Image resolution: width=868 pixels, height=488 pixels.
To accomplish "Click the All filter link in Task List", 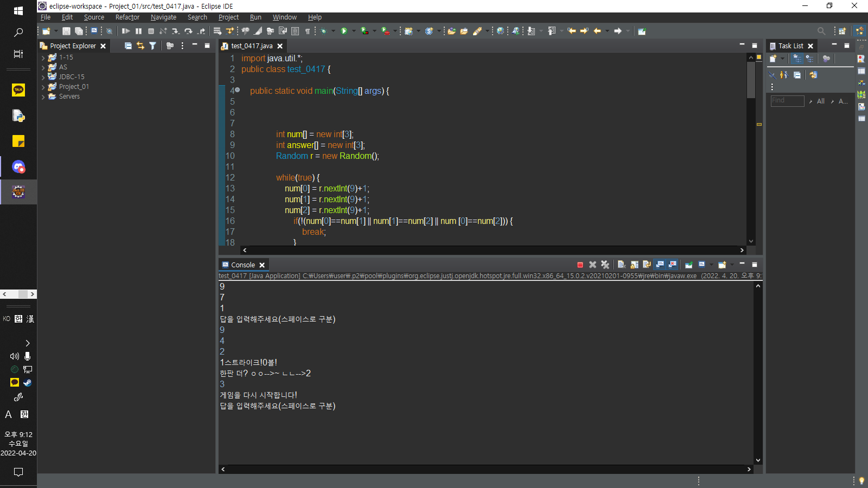I will coord(820,101).
